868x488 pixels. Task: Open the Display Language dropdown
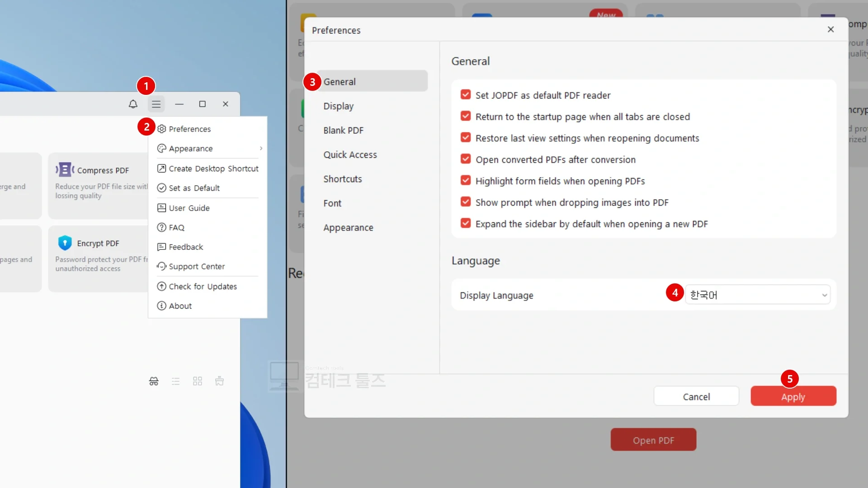coord(758,295)
